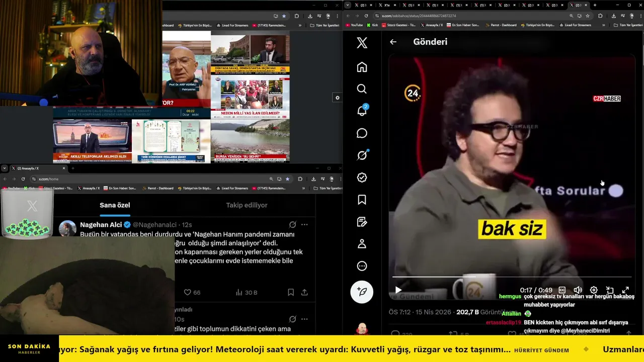Open Bookmarks in the X sidebar

click(362, 200)
